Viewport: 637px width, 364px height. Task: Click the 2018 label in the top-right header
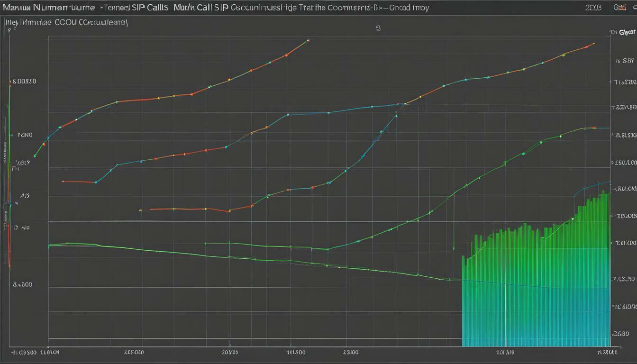point(593,8)
